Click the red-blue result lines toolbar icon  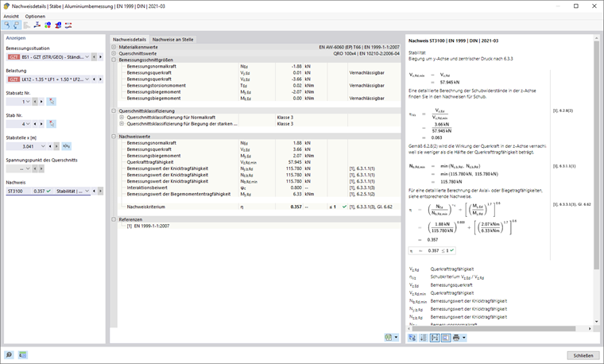coord(68,25)
